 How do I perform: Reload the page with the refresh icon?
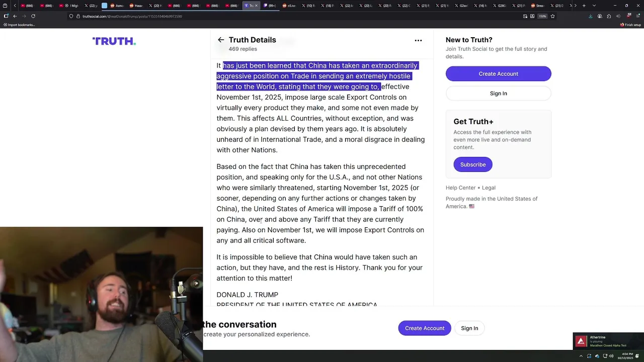(33, 16)
